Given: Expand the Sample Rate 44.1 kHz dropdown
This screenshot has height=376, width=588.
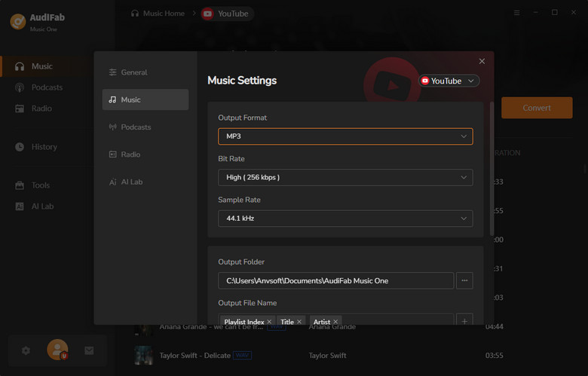Looking at the screenshot, I should (x=345, y=219).
